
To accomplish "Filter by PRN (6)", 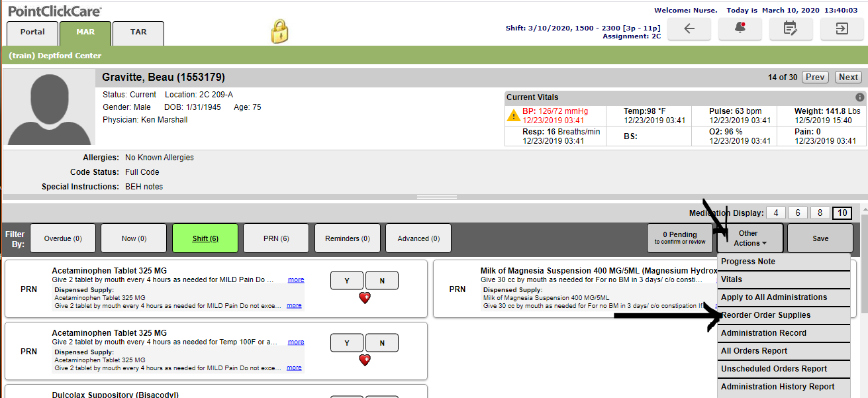I will (x=276, y=238).
